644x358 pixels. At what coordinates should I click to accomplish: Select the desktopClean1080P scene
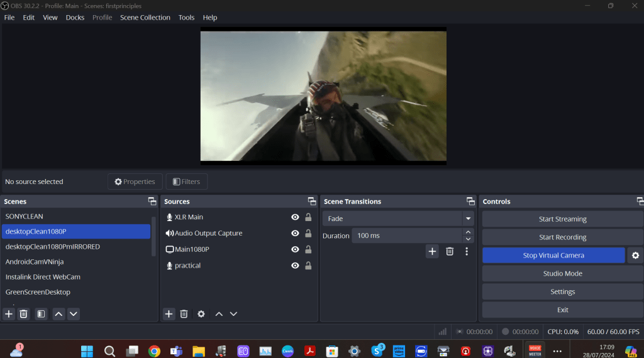(76, 232)
